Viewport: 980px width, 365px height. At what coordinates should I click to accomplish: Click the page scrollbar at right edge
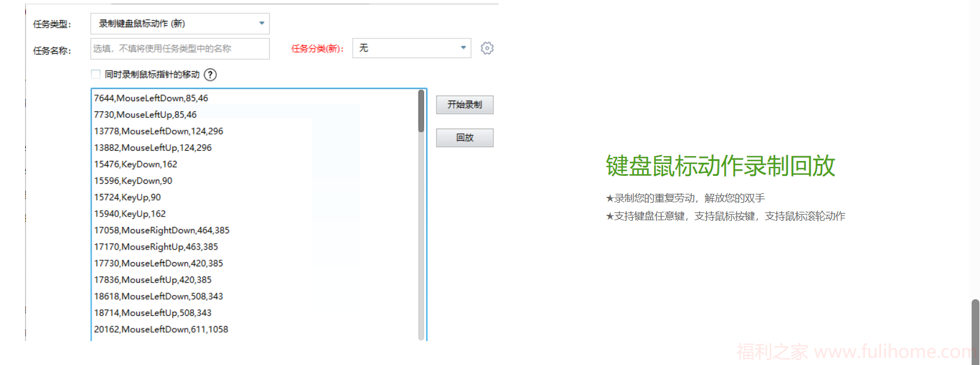975,329
